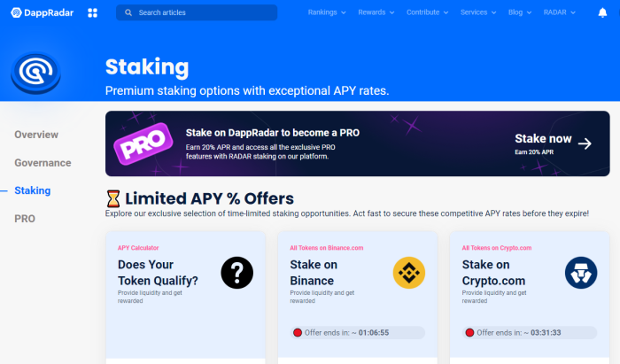Click the hourglass icon beside Limited APY
This screenshot has width=620, height=364.
pos(113,198)
